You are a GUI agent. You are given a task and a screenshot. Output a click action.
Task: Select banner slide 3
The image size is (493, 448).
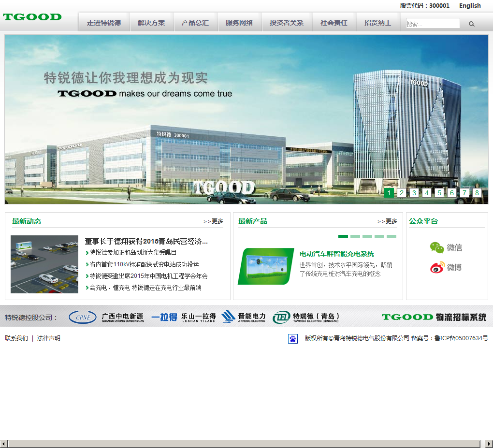[414, 193]
